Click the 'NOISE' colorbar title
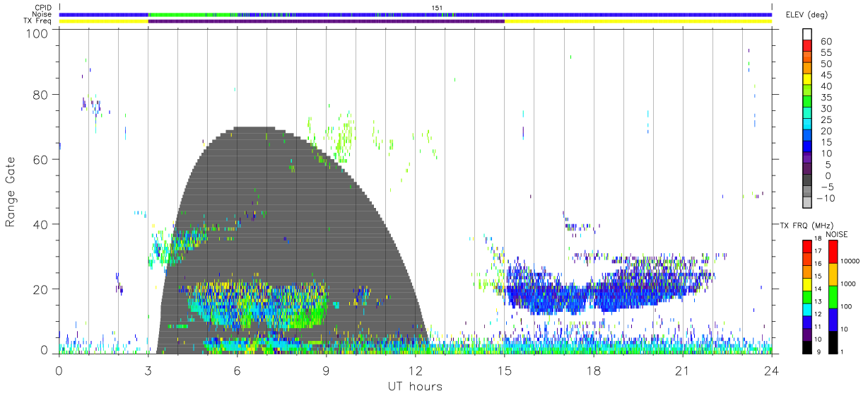The image size is (868, 401). click(x=837, y=234)
